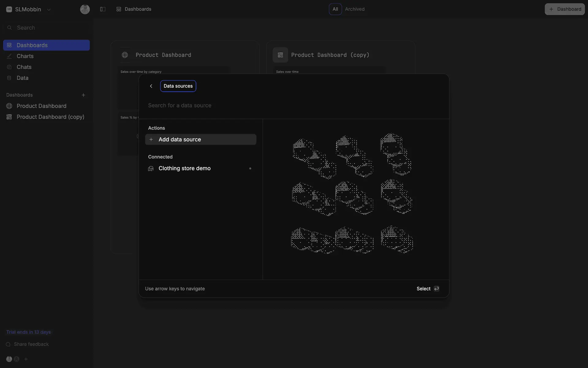Open Charts in the sidebar
Viewport: 588px width, 368px height.
[x=25, y=56]
